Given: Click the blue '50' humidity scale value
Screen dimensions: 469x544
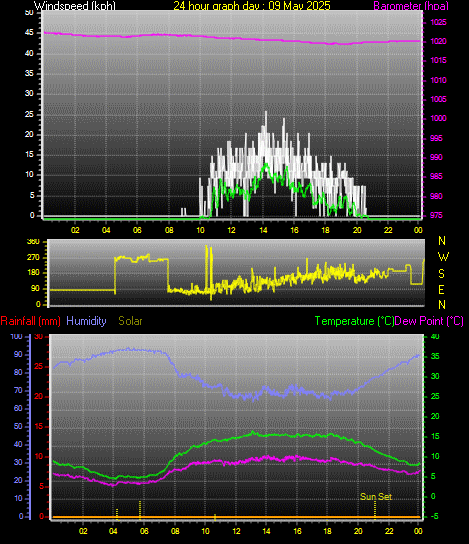Looking at the screenshot, I should pyautogui.click(x=18, y=426).
